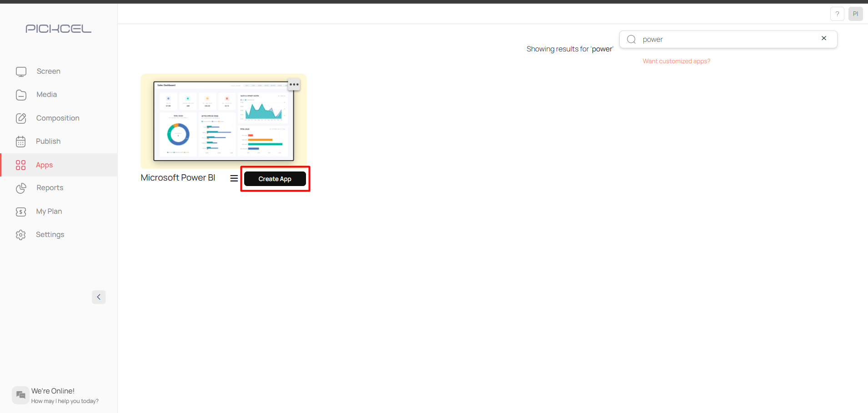Navigate to the Reports section
The width and height of the screenshot is (868, 413).
pyautogui.click(x=50, y=188)
